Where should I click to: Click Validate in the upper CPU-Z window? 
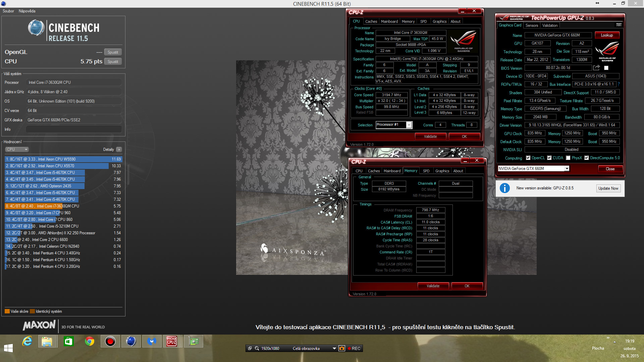click(x=430, y=136)
